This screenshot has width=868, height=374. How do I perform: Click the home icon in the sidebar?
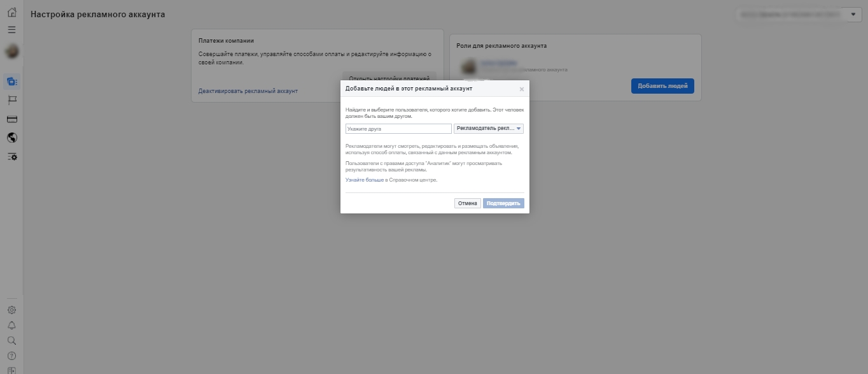[11, 13]
